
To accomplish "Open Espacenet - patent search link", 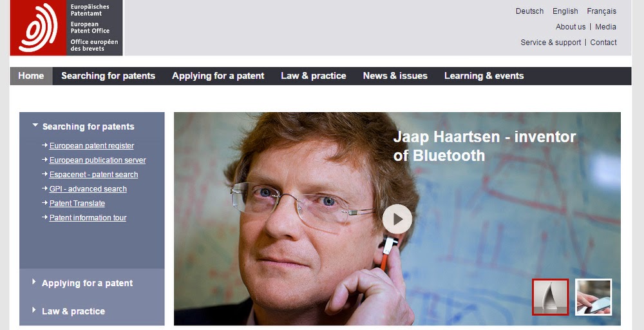I will 93,174.
